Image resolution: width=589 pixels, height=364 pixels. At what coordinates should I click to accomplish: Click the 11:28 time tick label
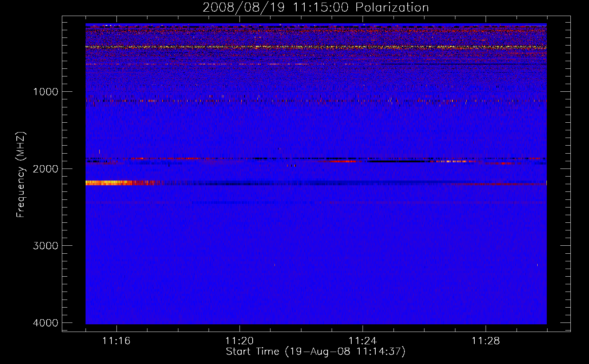(x=486, y=341)
